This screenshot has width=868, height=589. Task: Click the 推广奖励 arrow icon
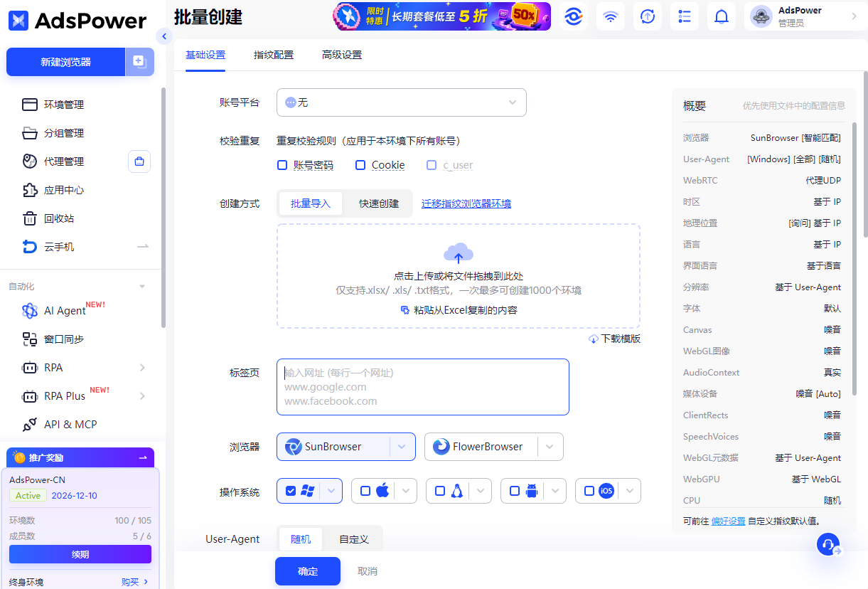pyautogui.click(x=142, y=457)
